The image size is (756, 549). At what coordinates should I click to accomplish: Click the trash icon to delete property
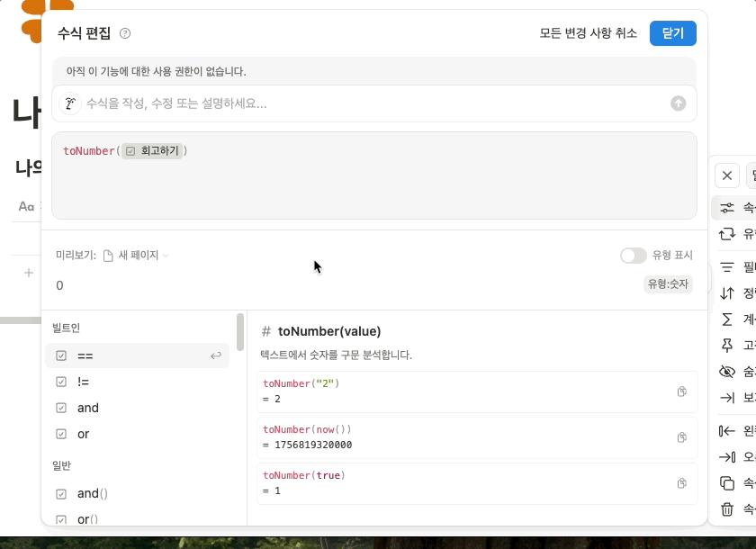(727, 510)
